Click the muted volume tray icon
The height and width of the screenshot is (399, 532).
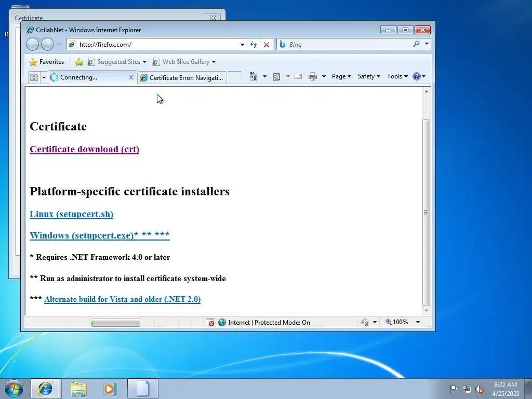(480, 389)
